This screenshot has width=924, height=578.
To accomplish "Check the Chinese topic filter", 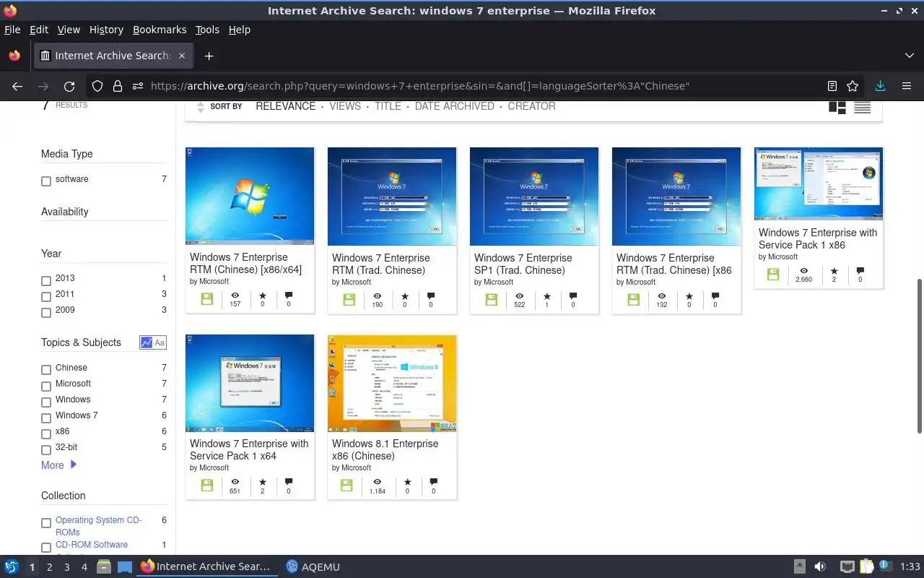I will point(46,370).
